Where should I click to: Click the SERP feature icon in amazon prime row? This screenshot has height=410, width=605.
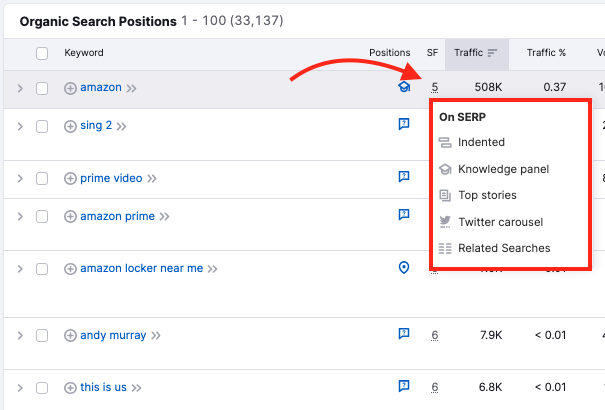(x=404, y=214)
